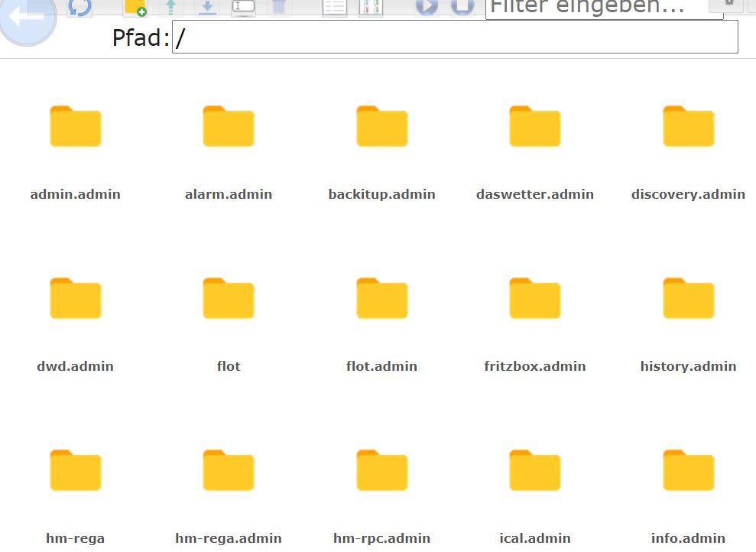Create a new folder

click(x=135, y=8)
